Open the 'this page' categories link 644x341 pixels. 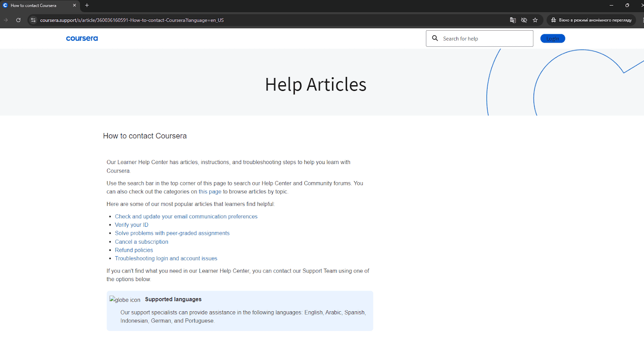point(210,192)
